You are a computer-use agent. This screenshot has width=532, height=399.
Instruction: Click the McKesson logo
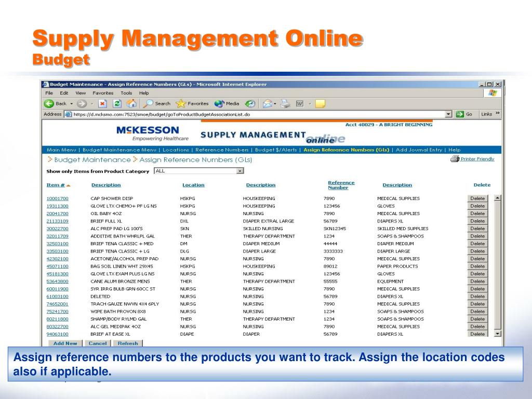(152, 134)
